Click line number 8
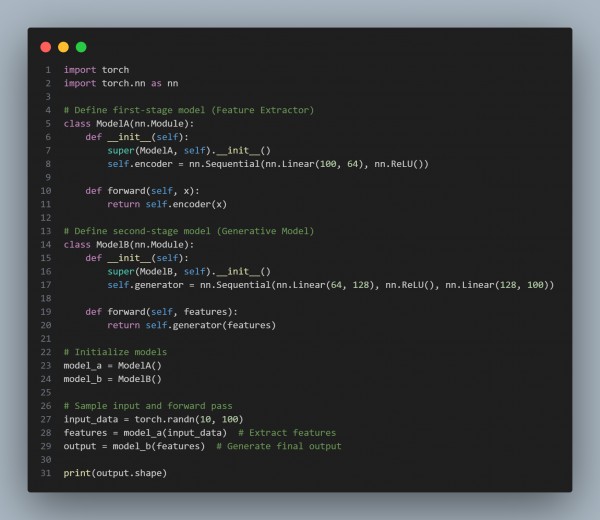The height and width of the screenshot is (520, 600). click(48, 164)
